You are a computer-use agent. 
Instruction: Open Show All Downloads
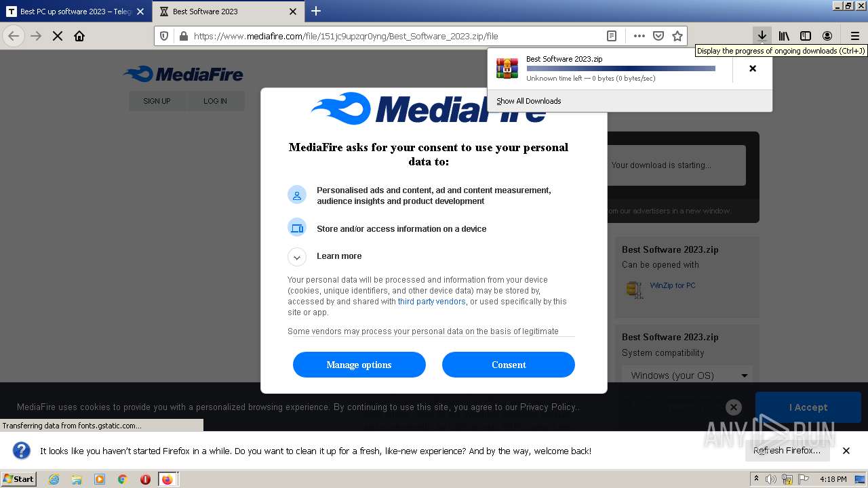529,101
